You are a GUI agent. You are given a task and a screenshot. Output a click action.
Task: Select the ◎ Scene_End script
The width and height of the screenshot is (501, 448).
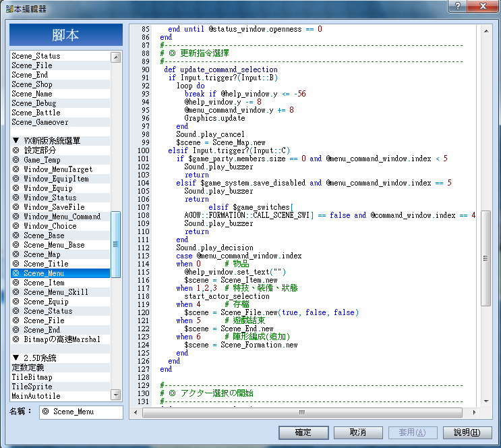(x=61, y=330)
